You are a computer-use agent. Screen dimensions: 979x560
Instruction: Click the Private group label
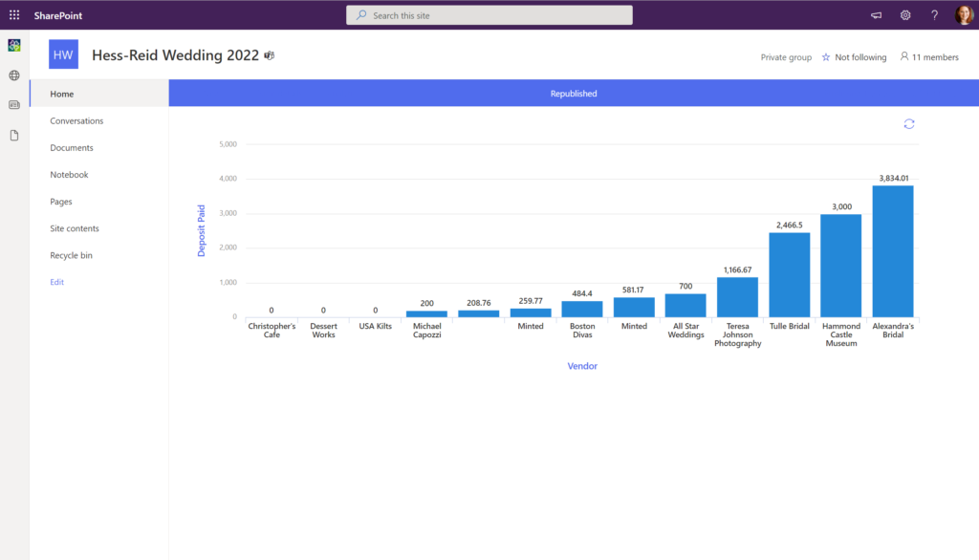[x=786, y=56]
